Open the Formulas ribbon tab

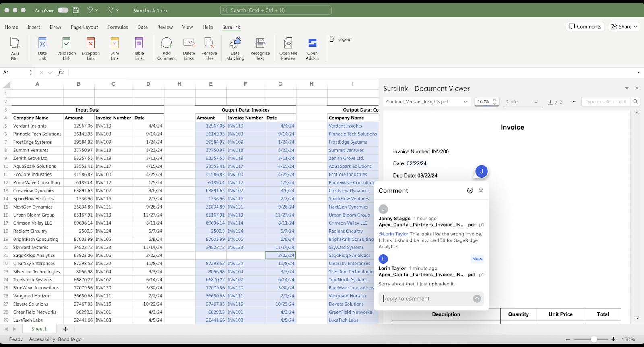coord(118,27)
